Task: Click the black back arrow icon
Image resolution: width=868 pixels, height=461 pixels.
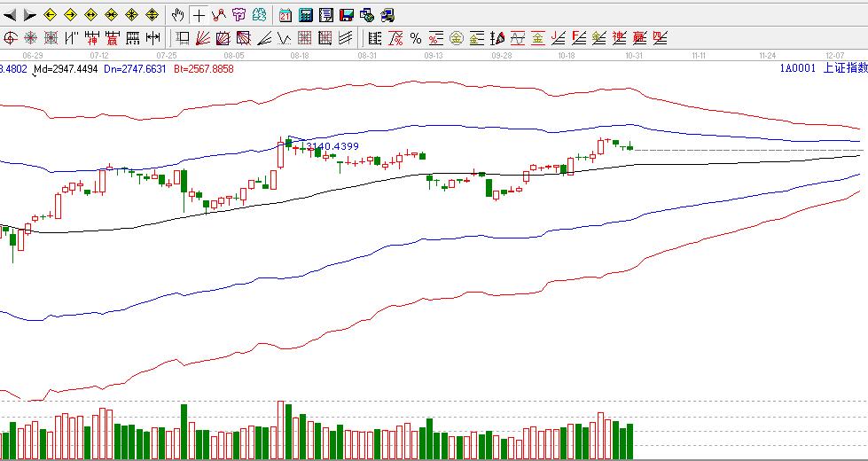Action: [11, 15]
